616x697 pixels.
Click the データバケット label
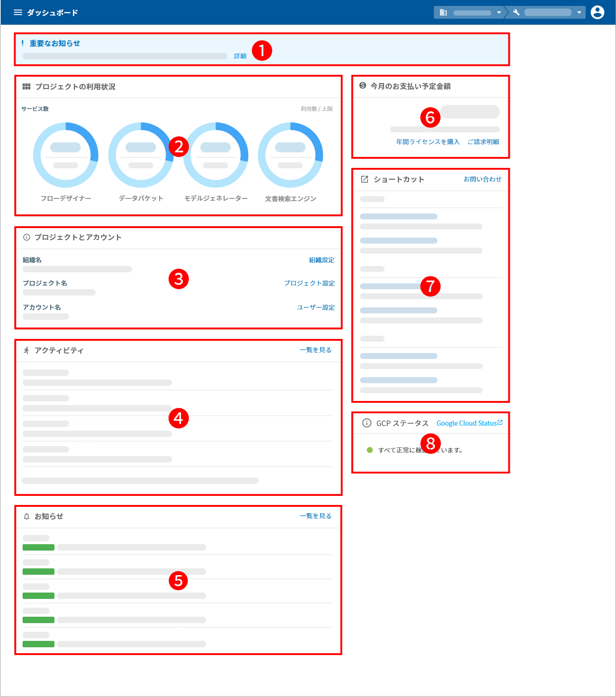click(x=141, y=198)
